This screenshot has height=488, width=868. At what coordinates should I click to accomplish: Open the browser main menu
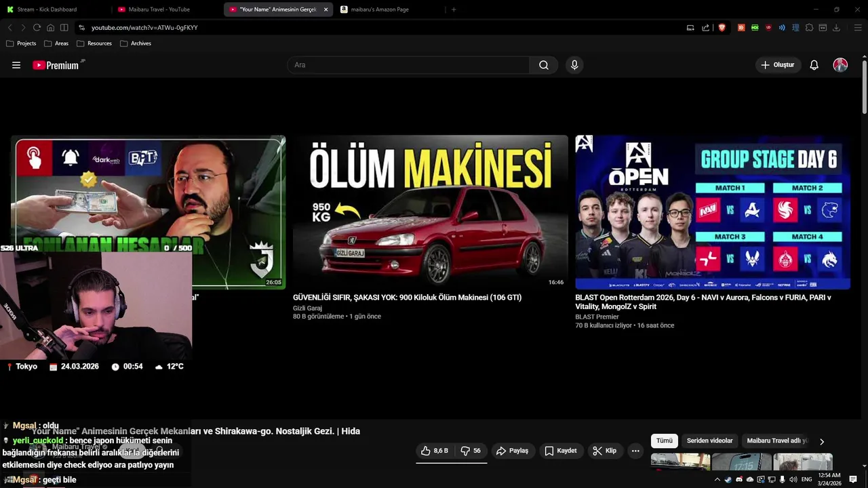[858, 28]
